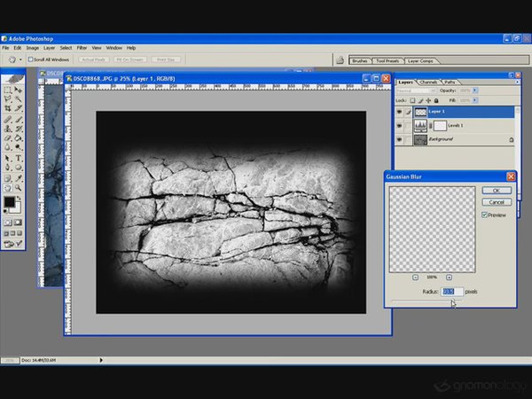Select the Blur tool
Screen dimensions: 532x399
pos(8,147)
